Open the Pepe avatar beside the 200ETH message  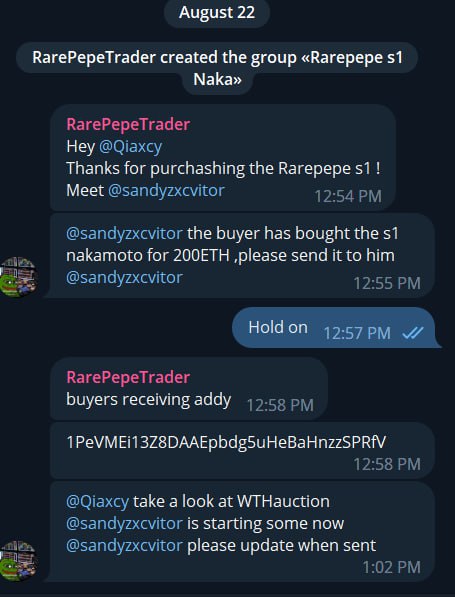tap(18, 277)
